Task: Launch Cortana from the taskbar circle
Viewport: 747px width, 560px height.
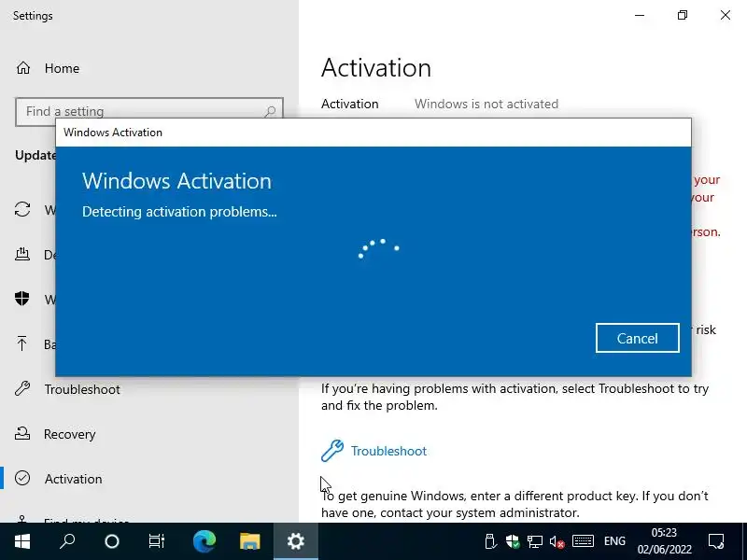Action: pyautogui.click(x=112, y=541)
